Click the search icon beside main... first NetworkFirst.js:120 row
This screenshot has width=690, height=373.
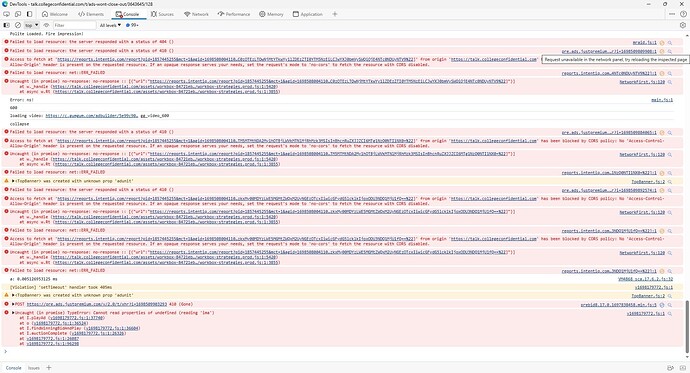(670, 82)
